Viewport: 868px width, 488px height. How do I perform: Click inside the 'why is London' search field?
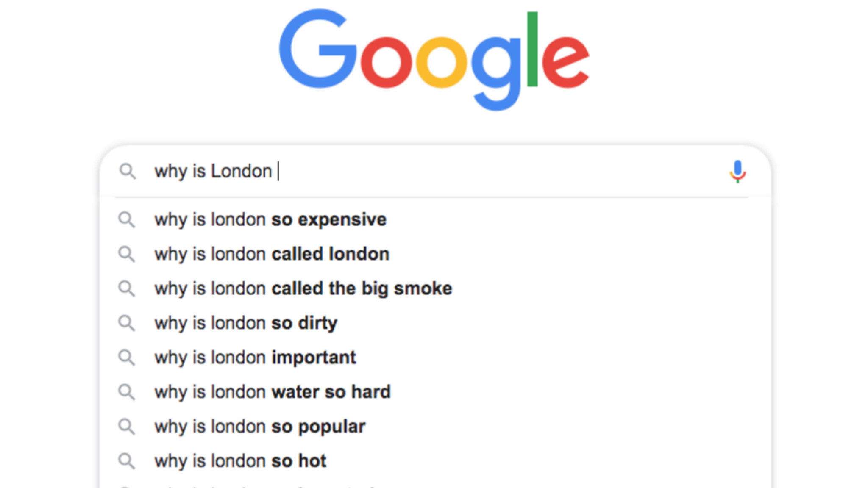click(466, 171)
